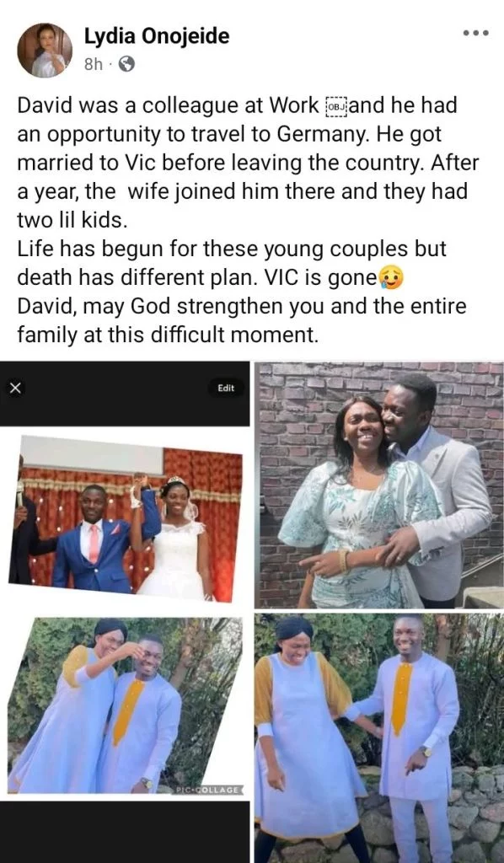Click the X icon in the collage header
This screenshot has width=504, height=863.
(15, 389)
